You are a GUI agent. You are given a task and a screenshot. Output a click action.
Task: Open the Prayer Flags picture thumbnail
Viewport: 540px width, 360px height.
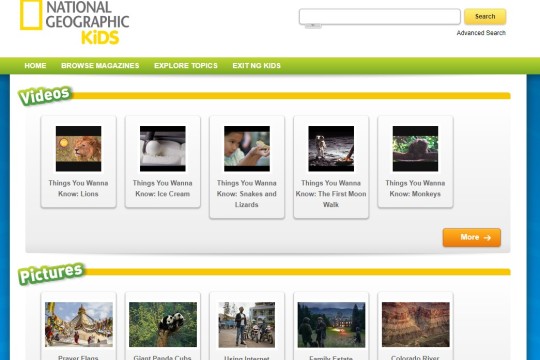tap(79, 325)
